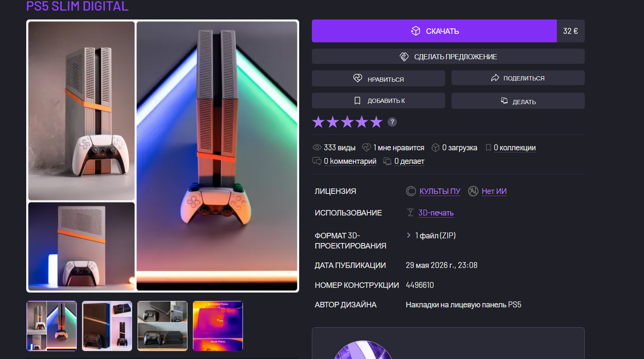644x359 pixels.
Task: Click the НОМЕР КОНСТРУКЦИИ label
Action: (x=357, y=285)
